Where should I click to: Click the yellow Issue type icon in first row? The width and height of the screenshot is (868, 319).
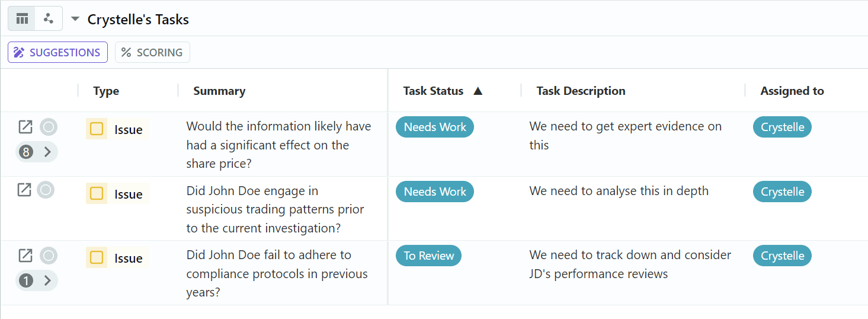pos(97,129)
